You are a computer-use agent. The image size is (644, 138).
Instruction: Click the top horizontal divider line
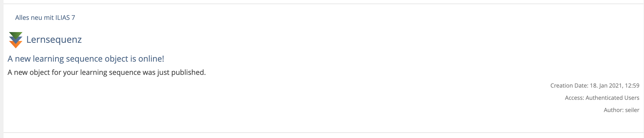click(x=322, y=4)
